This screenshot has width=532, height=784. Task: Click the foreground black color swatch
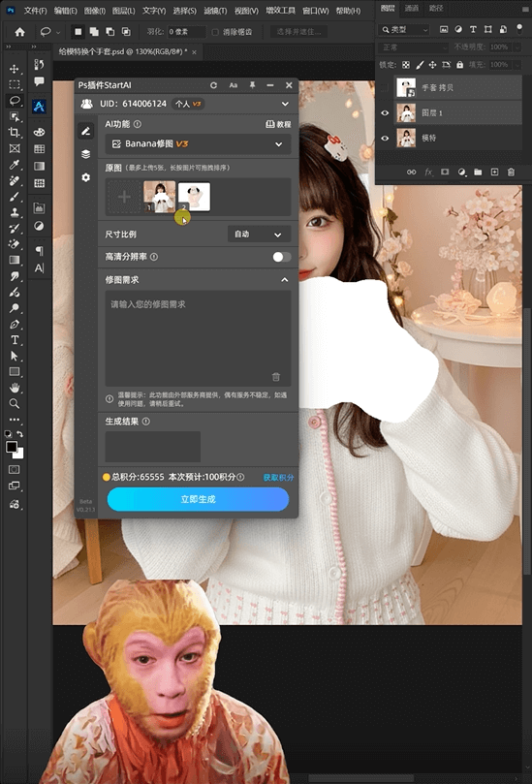click(x=11, y=447)
